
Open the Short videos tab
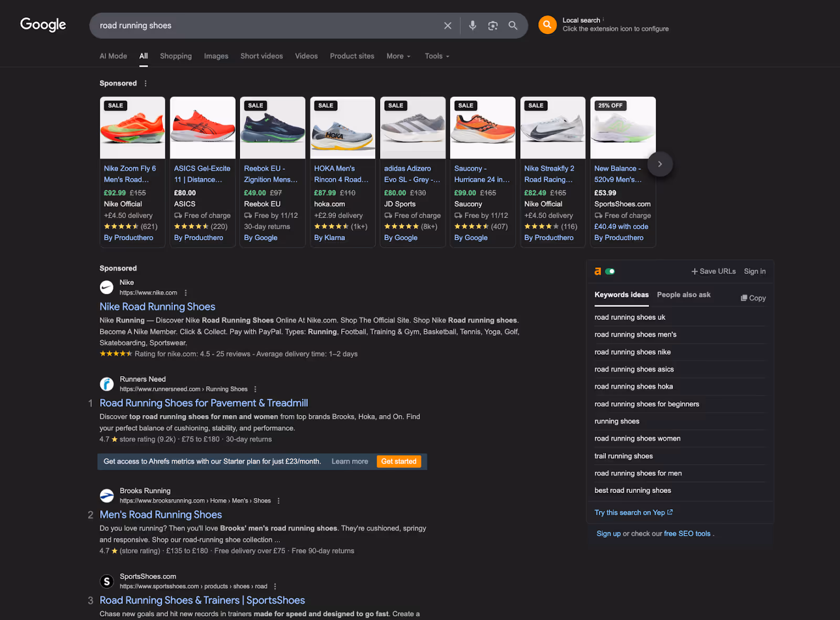point(261,56)
